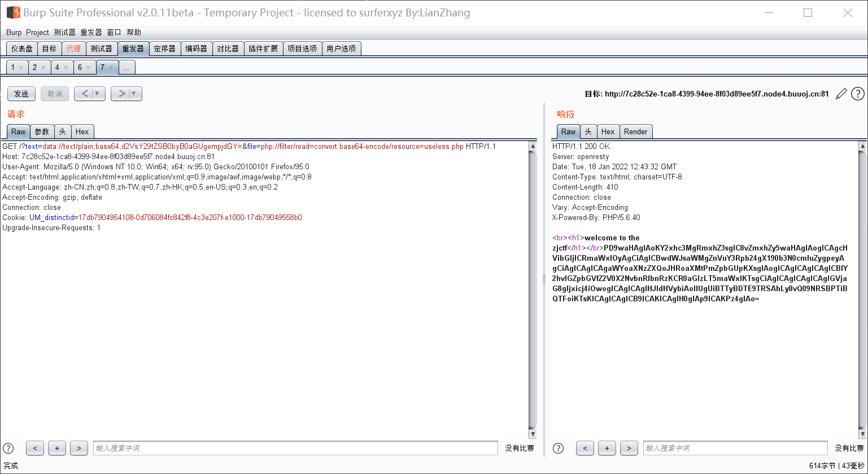Switch to the 代理 tab
Image resolution: width=868 pixels, height=474 pixels.
[73, 49]
